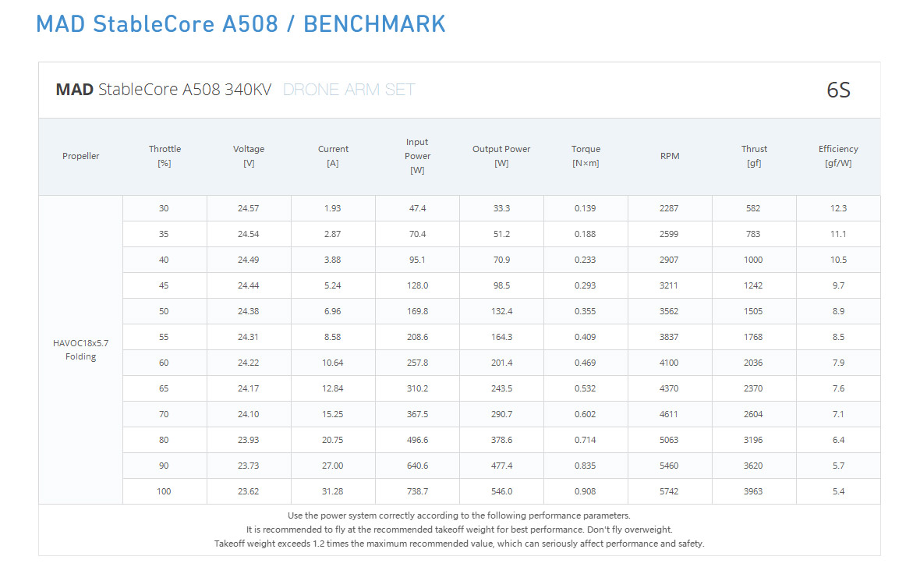Click the 6S battery label
The width and height of the screenshot is (920, 588).
[x=838, y=90]
